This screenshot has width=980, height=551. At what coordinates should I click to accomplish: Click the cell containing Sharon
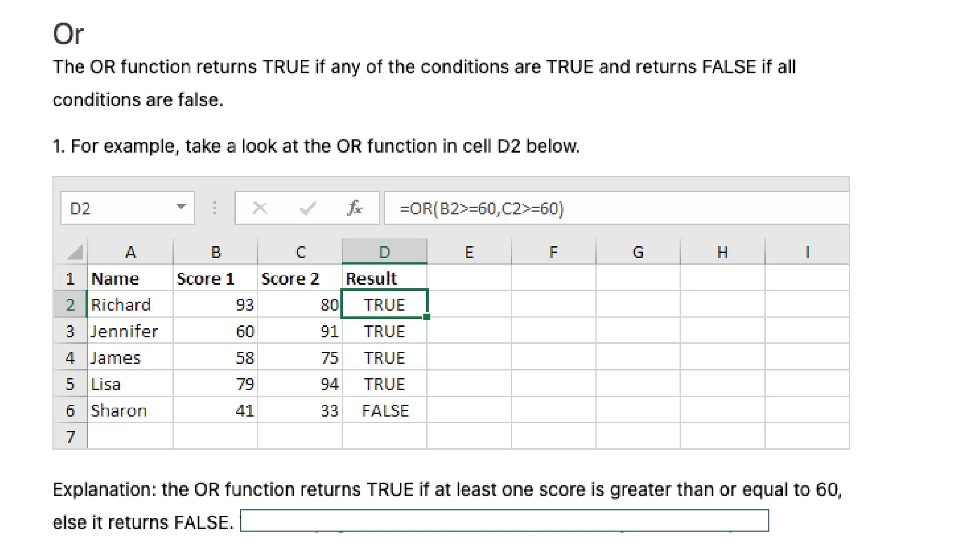(130, 410)
